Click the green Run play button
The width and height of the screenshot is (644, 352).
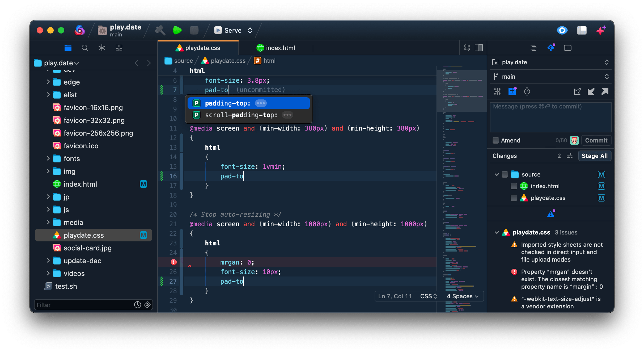click(177, 30)
